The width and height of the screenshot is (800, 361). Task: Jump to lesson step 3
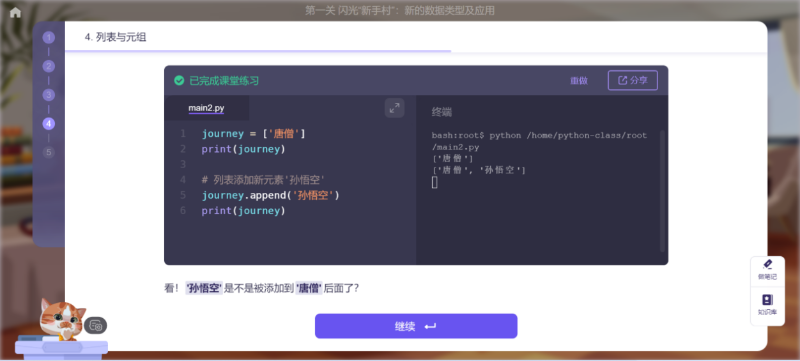(x=48, y=95)
